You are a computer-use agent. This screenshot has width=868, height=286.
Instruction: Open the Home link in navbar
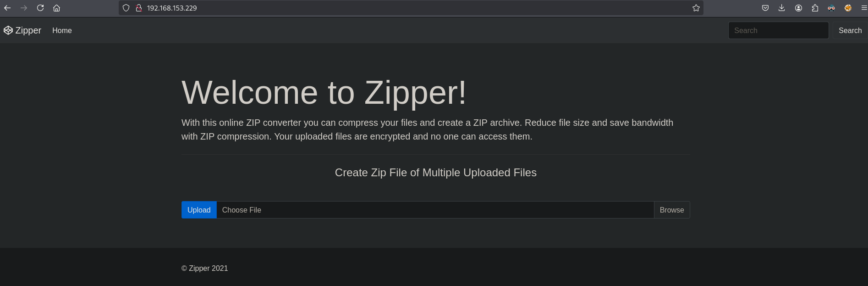coord(62,30)
